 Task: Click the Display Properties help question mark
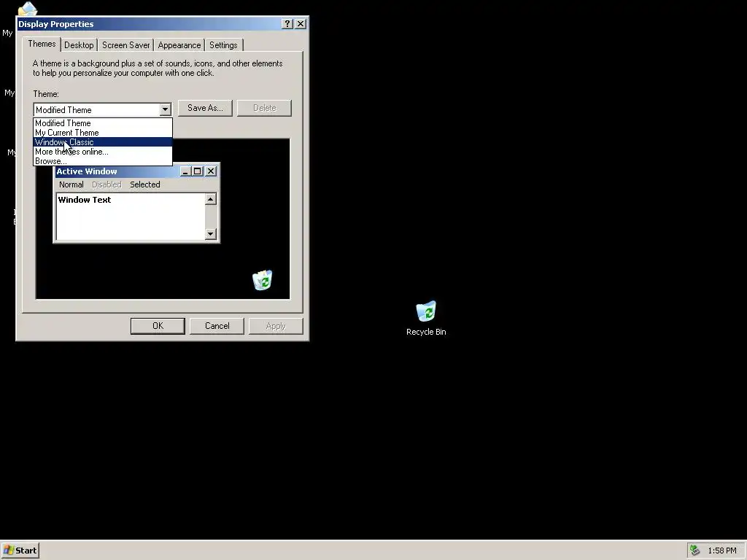287,24
